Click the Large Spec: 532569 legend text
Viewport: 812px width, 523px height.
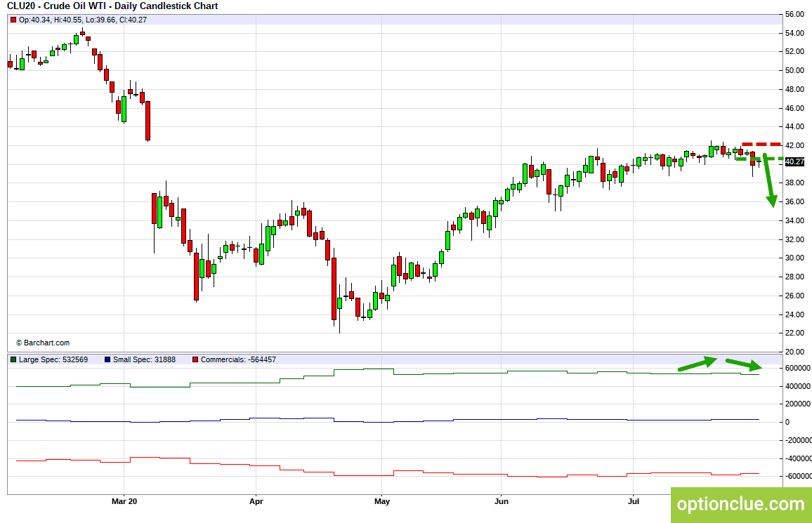53,359
